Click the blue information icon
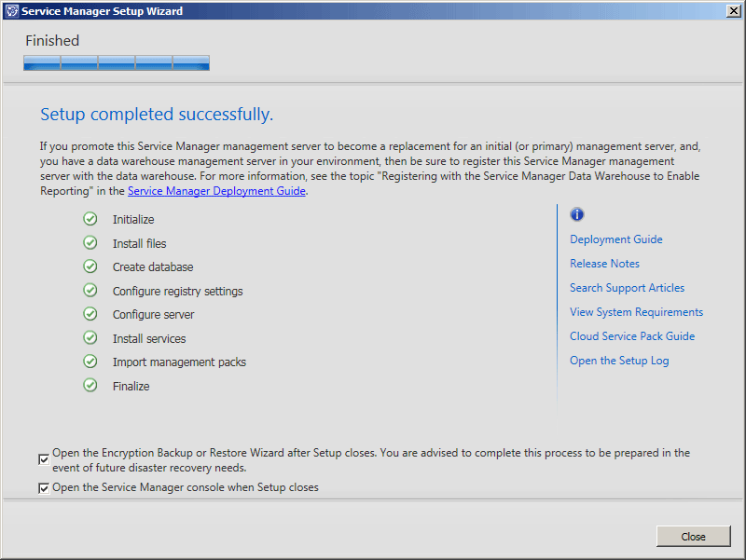 point(576,214)
